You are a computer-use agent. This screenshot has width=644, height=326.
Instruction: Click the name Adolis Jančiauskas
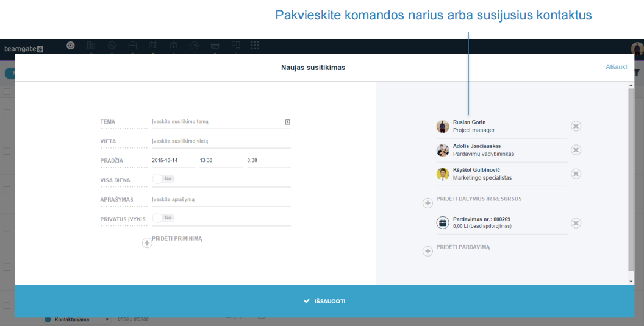coord(477,146)
